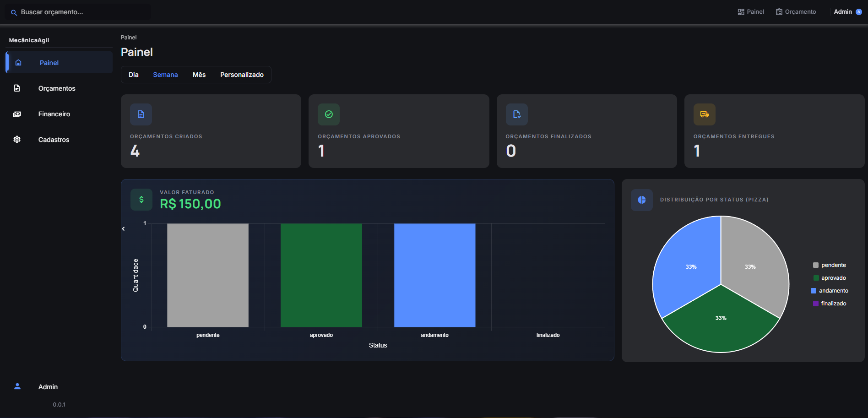The height and width of the screenshot is (418, 868).
Task: Select the Semana period tab
Action: 165,75
